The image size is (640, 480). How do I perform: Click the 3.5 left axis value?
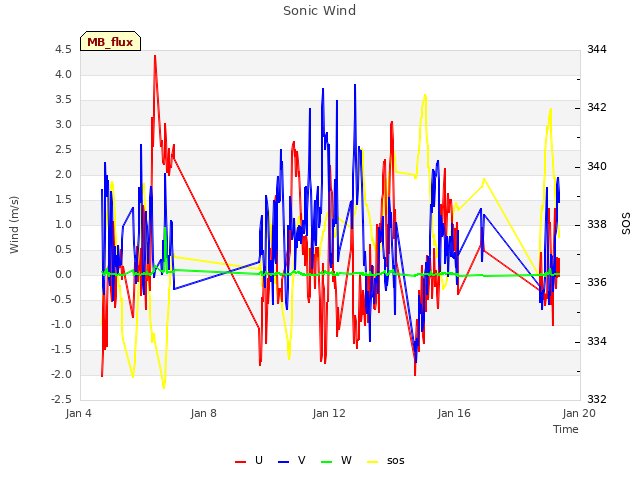click(63, 100)
